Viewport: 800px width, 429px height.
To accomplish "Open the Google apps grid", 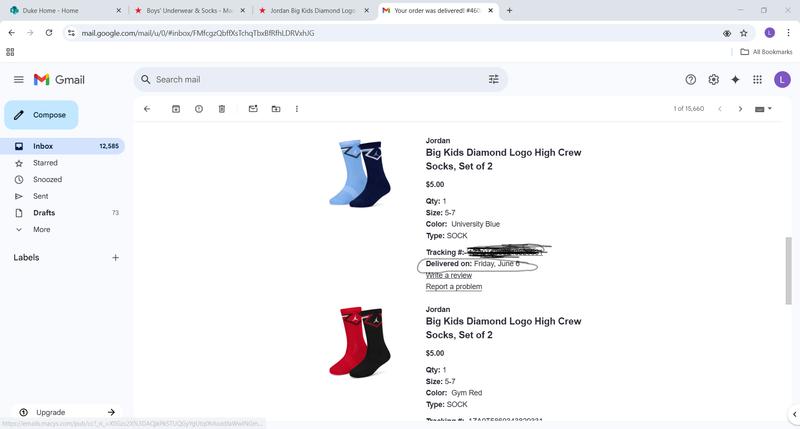I will click(x=757, y=80).
